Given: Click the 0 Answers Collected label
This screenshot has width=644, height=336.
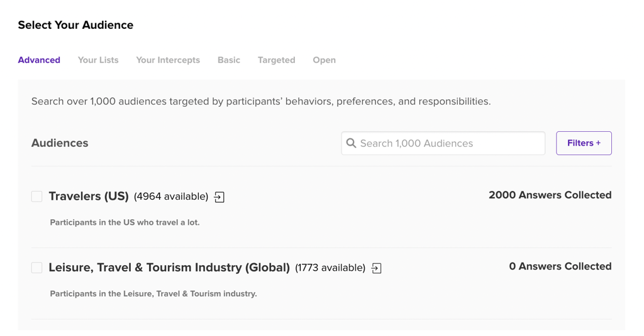Looking at the screenshot, I should pyautogui.click(x=560, y=266).
